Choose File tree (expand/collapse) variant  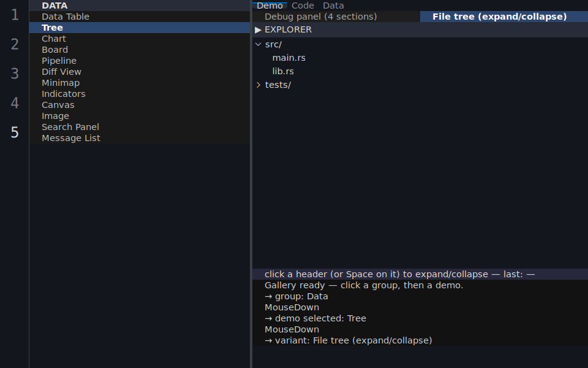coord(500,17)
